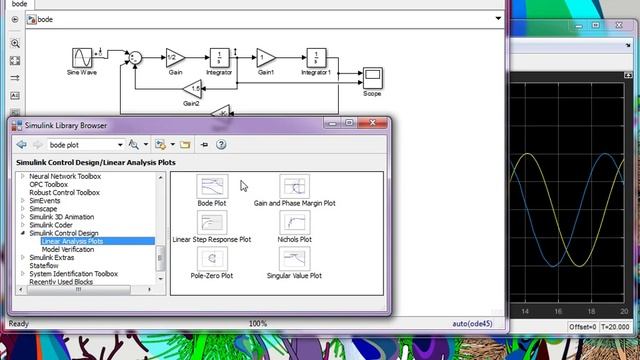The image size is (640, 360).
Task: Close the Simulink Library Browser window
Action: tap(372, 122)
